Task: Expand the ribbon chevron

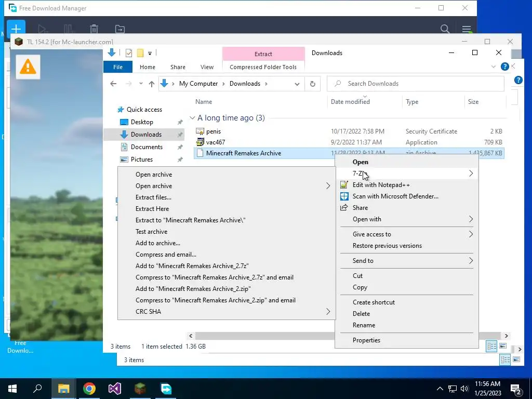Action: tap(494, 66)
